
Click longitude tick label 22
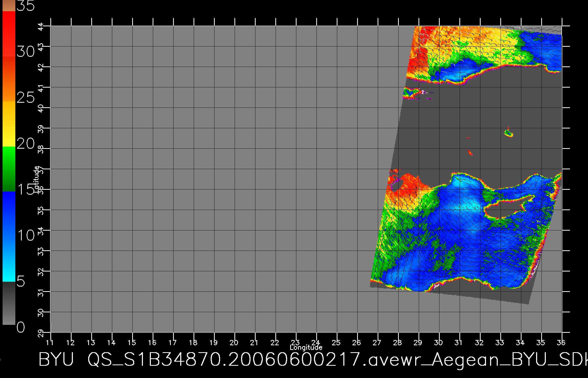click(x=275, y=342)
